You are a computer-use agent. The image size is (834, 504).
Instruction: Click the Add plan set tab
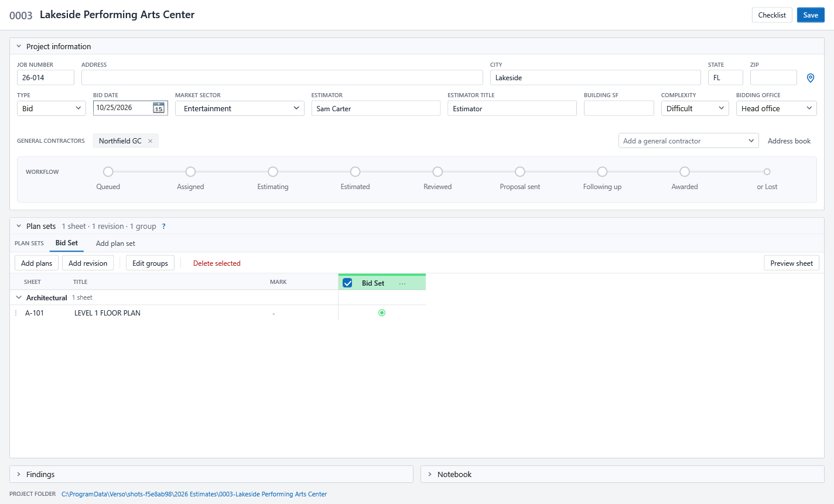[115, 244]
